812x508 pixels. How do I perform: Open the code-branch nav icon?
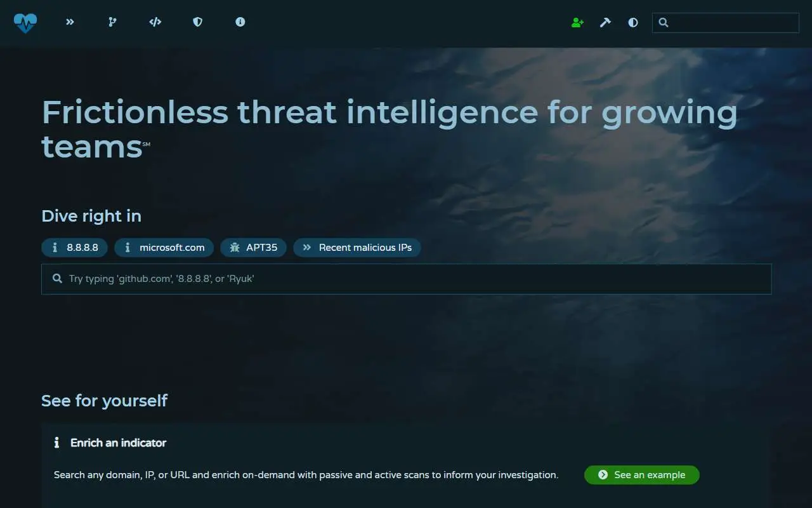point(112,22)
